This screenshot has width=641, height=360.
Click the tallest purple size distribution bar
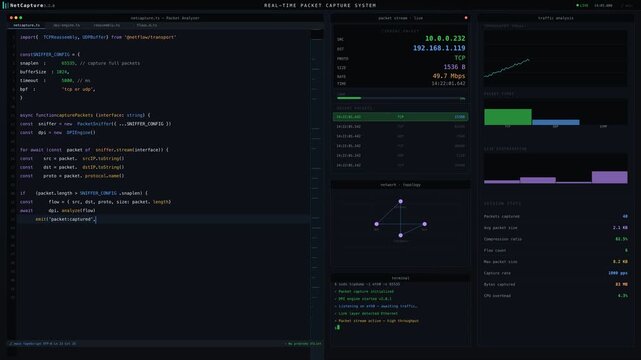[x=610, y=177]
